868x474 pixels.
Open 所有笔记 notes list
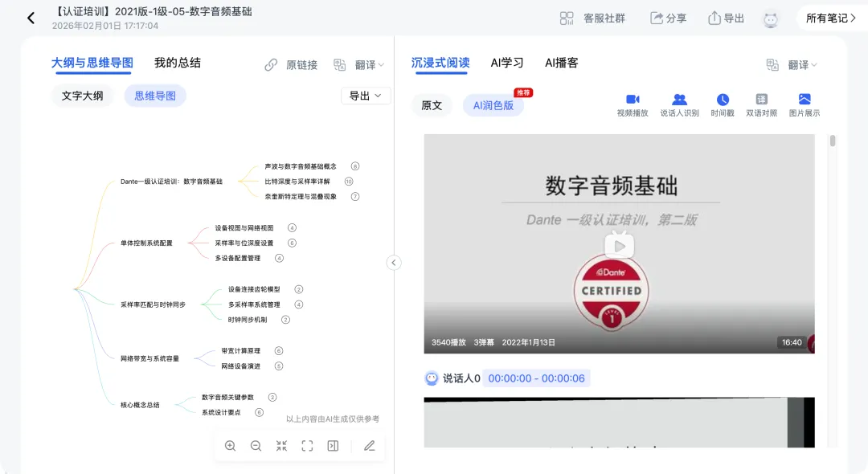tap(830, 18)
